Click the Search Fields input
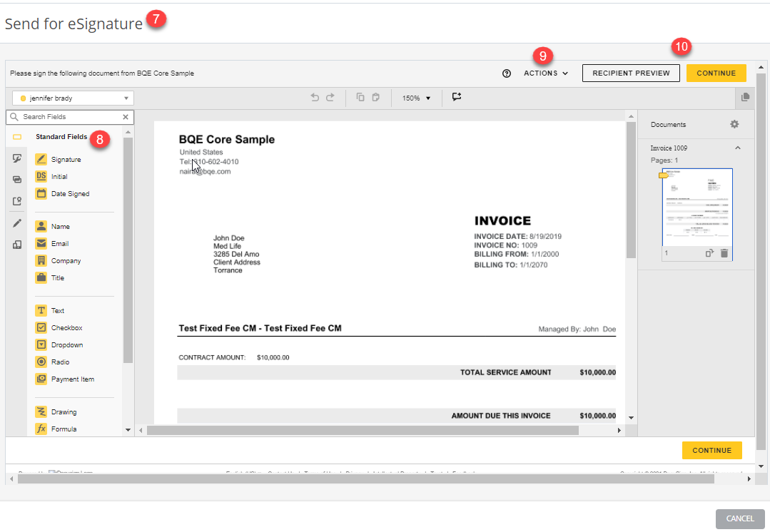 [70, 117]
